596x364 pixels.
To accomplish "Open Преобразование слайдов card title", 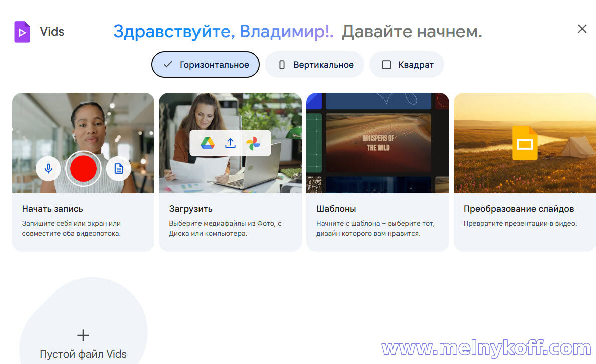I will coord(518,209).
